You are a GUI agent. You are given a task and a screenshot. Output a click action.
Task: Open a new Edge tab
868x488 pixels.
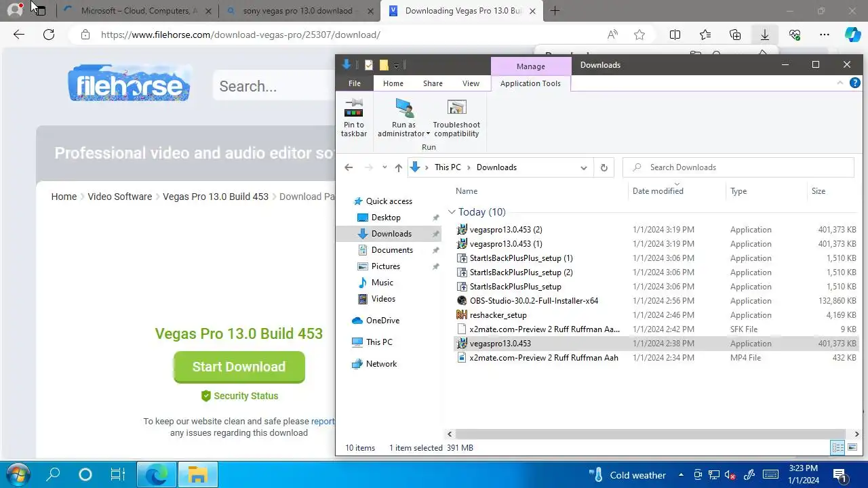coord(555,11)
